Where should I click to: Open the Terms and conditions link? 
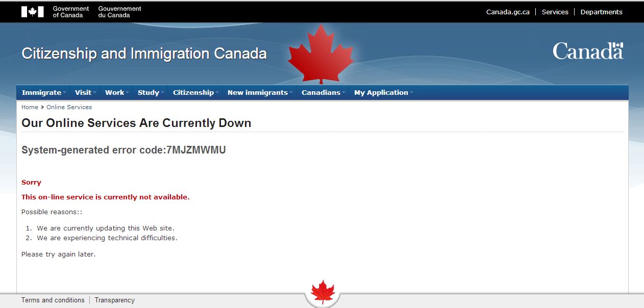pos(53,300)
